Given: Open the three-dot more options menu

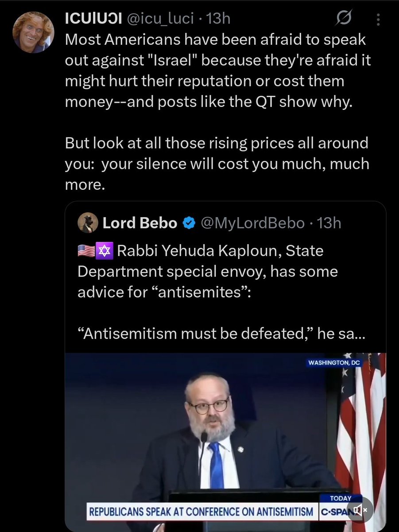Looking at the screenshot, I should (378, 19).
